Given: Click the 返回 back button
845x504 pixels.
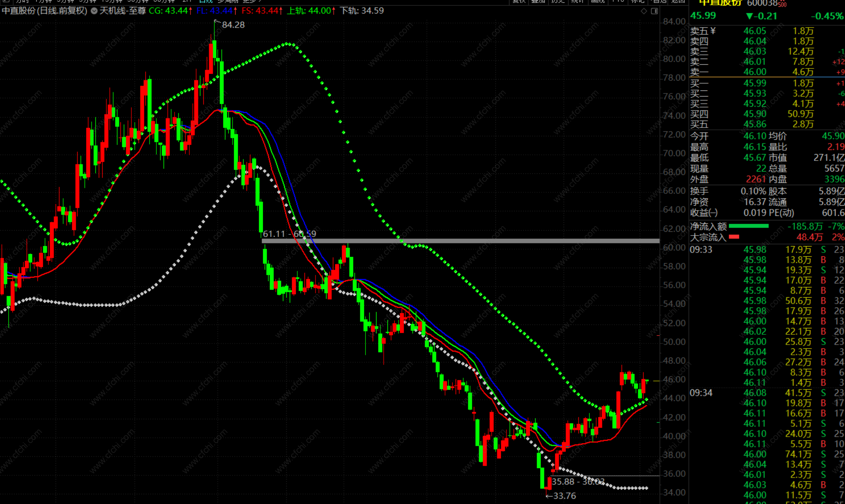Looking at the screenshot, I should point(678,1).
